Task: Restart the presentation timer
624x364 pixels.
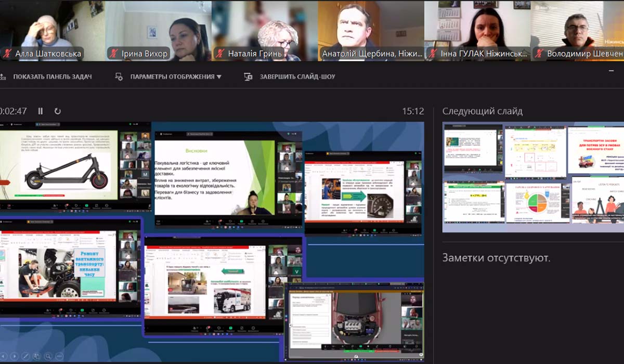Action: pos(57,111)
